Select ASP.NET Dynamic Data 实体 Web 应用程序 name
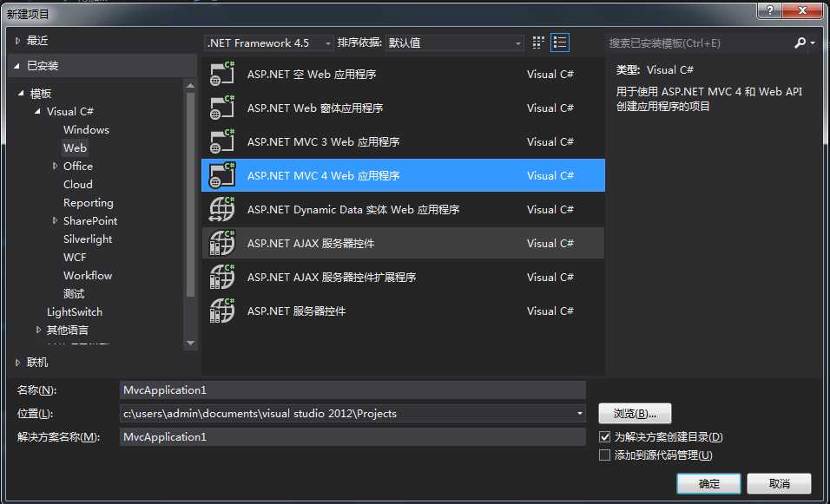This screenshot has height=504, width=830. (x=353, y=209)
